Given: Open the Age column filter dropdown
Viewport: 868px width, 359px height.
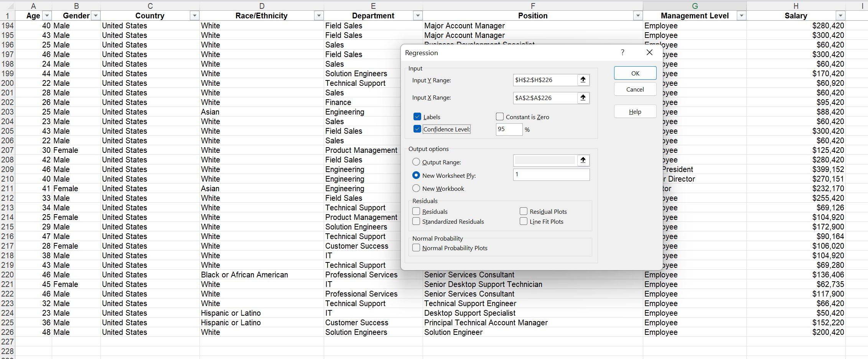Looking at the screenshot, I should [x=47, y=16].
